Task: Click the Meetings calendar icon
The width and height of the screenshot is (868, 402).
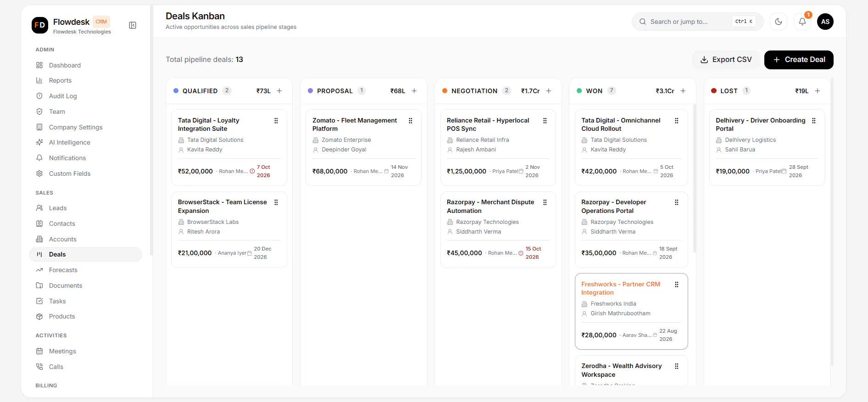Action: 39,351
